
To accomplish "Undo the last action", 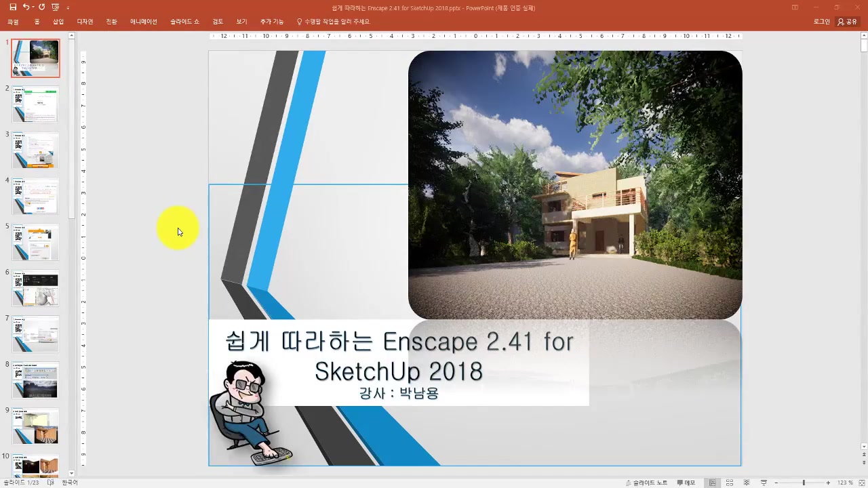I will pos(25,7).
